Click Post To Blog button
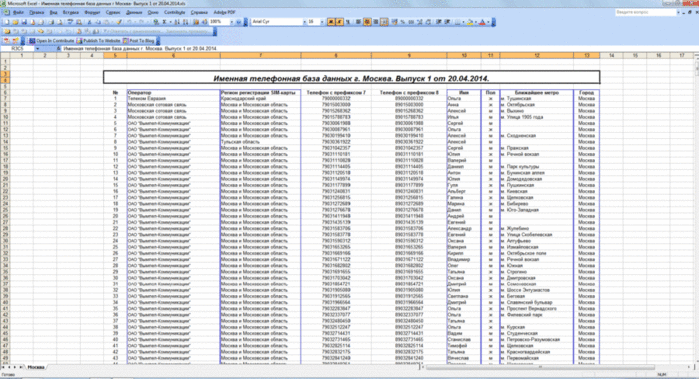Screen dimensions: 699x379 pos(139,41)
